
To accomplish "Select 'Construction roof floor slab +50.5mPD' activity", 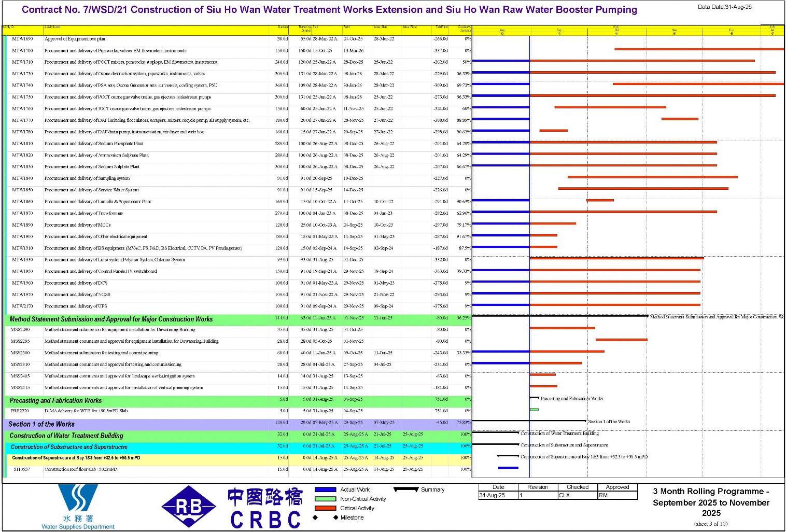I will coord(81,469).
